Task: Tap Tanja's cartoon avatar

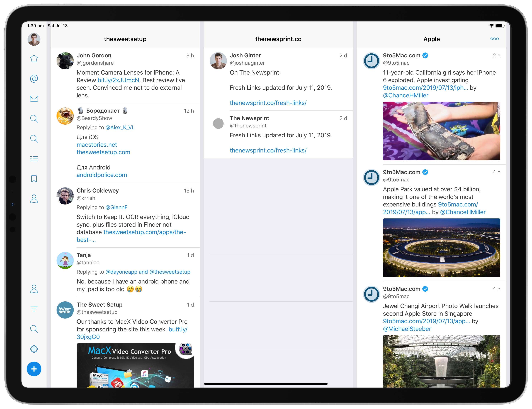Action: click(65, 260)
